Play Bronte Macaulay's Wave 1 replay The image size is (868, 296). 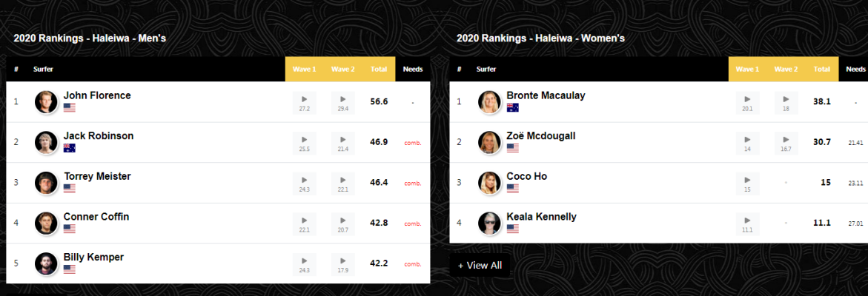click(x=747, y=103)
